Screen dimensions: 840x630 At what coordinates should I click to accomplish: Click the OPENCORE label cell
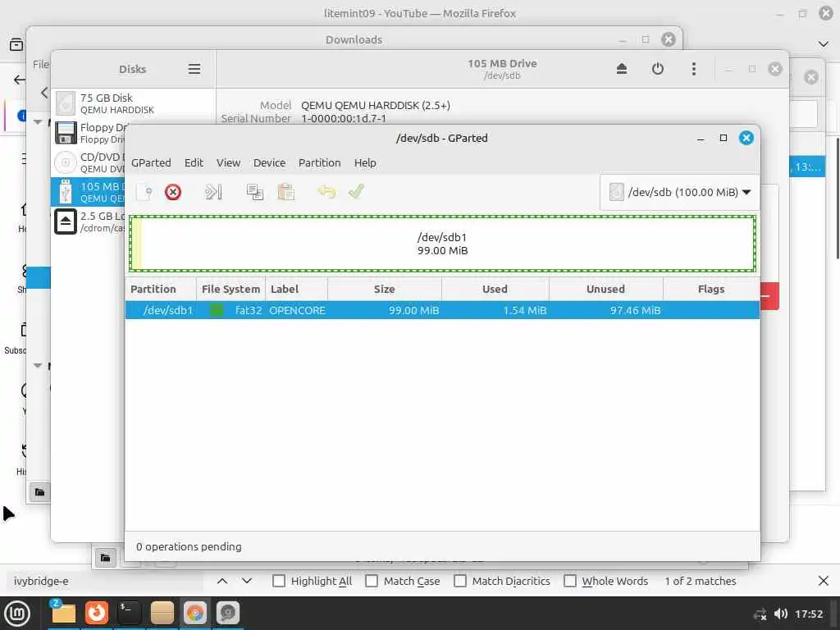click(297, 310)
